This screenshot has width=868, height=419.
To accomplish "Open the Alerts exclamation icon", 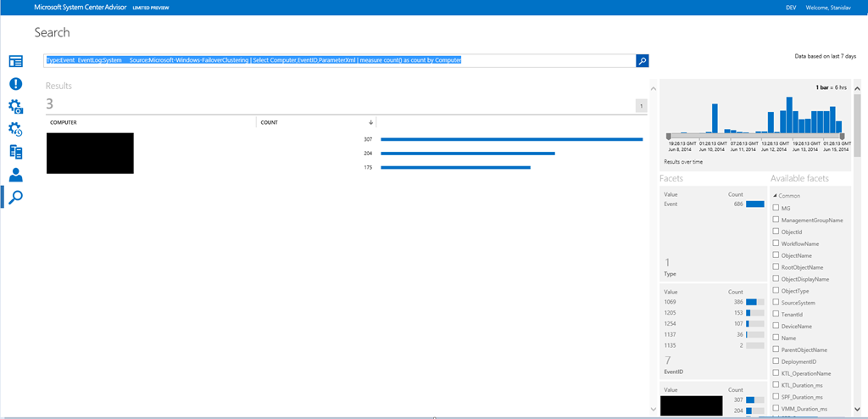I will pos(15,83).
